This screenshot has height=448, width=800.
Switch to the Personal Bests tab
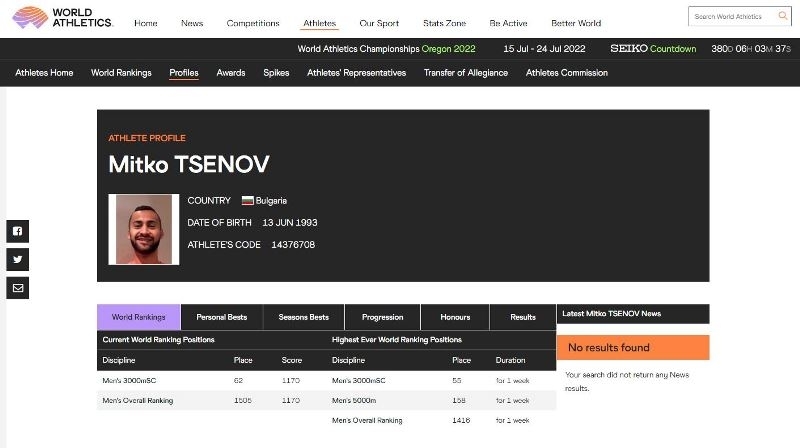coord(222,317)
